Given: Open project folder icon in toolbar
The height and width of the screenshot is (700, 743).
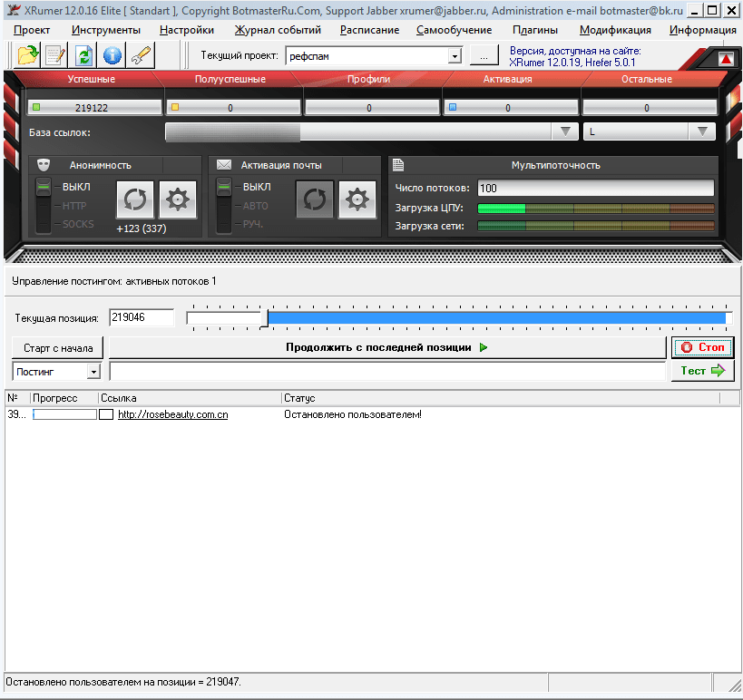Looking at the screenshot, I should [27, 55].
